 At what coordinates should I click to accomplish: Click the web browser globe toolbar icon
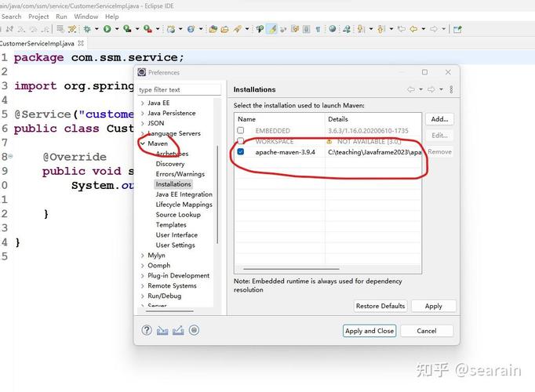pos(333,29)
